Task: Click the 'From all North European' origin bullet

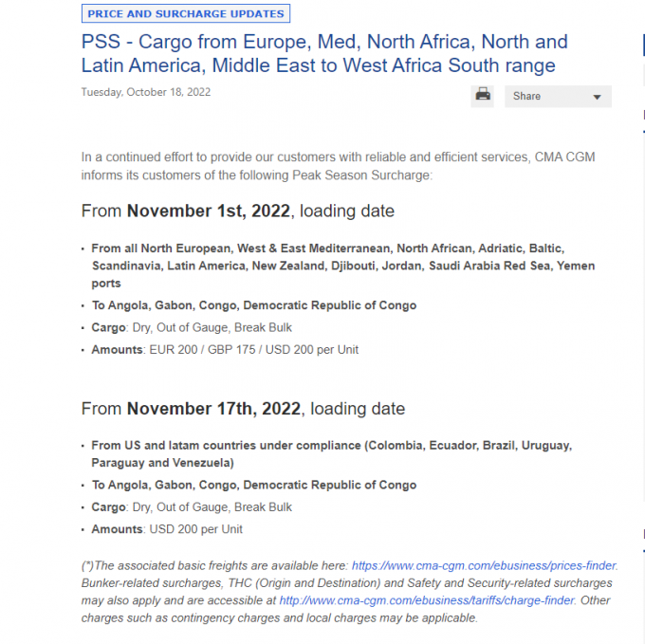Action: coord(343,266)
